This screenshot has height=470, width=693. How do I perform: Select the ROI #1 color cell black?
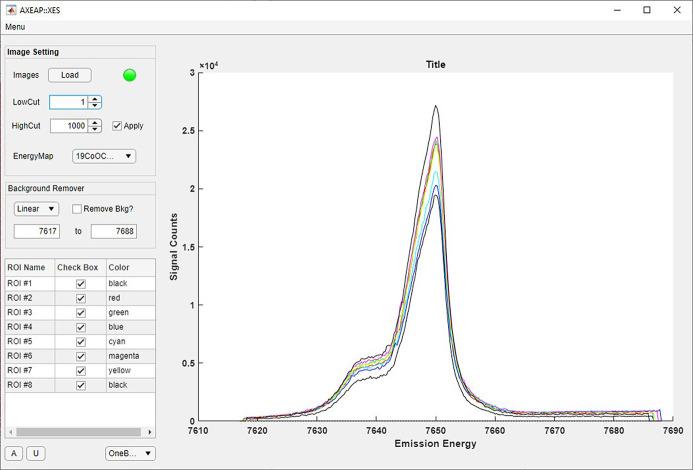[x=130, y=284]
